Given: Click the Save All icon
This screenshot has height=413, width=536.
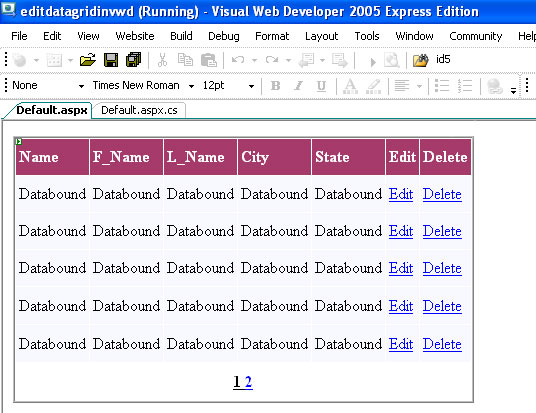Looking at the screenshot, I should tap(133, 60).
